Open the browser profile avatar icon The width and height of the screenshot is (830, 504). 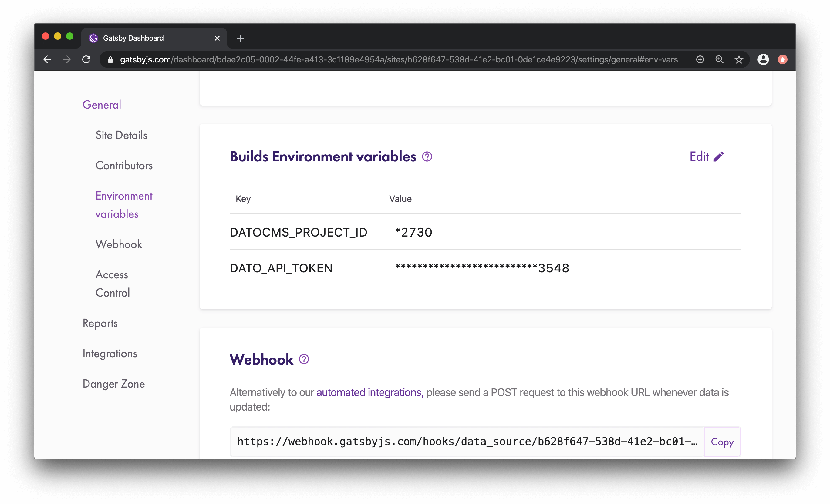(763, 60)
